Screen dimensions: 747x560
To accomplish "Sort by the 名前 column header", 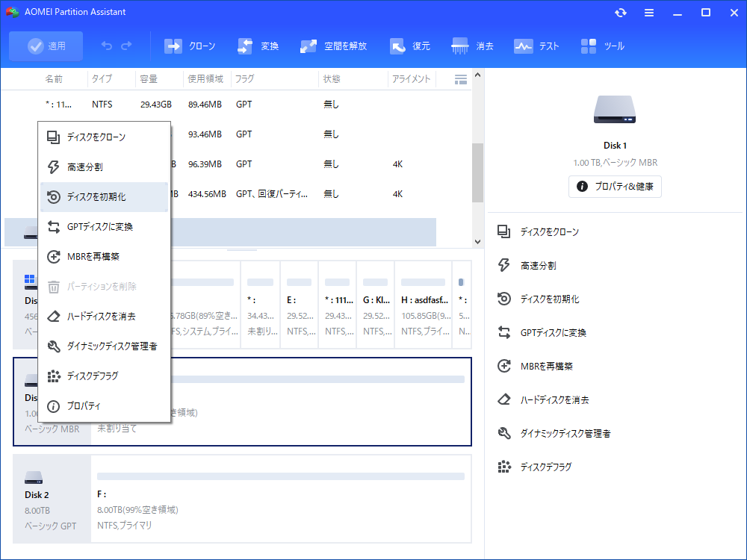I will point(55,78).
